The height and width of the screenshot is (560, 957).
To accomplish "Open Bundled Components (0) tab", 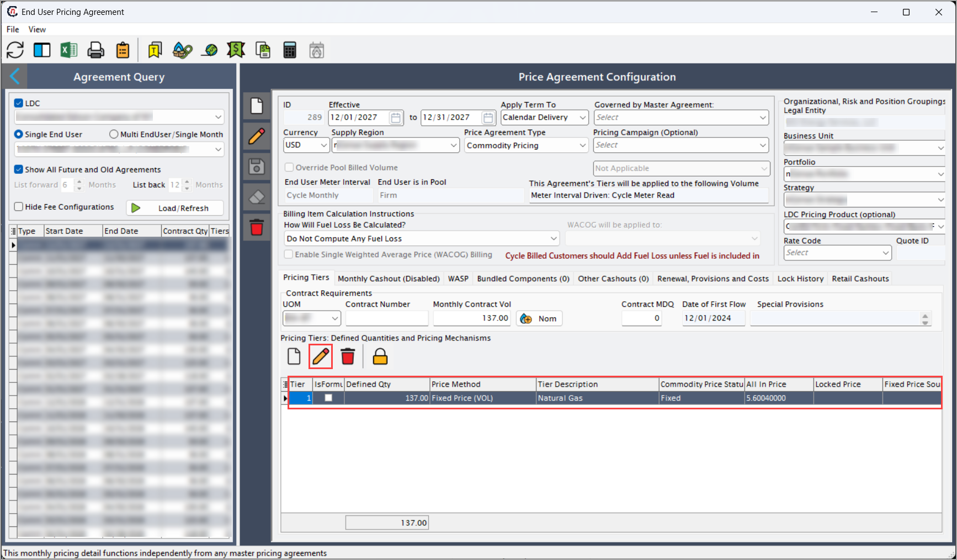I will tap(523, 279).
